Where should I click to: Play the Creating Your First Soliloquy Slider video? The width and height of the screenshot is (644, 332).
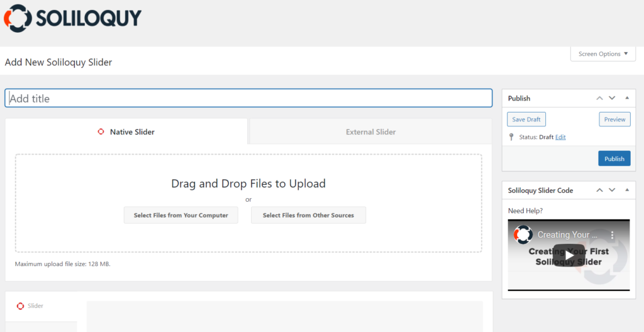click(x=569, y=255)
